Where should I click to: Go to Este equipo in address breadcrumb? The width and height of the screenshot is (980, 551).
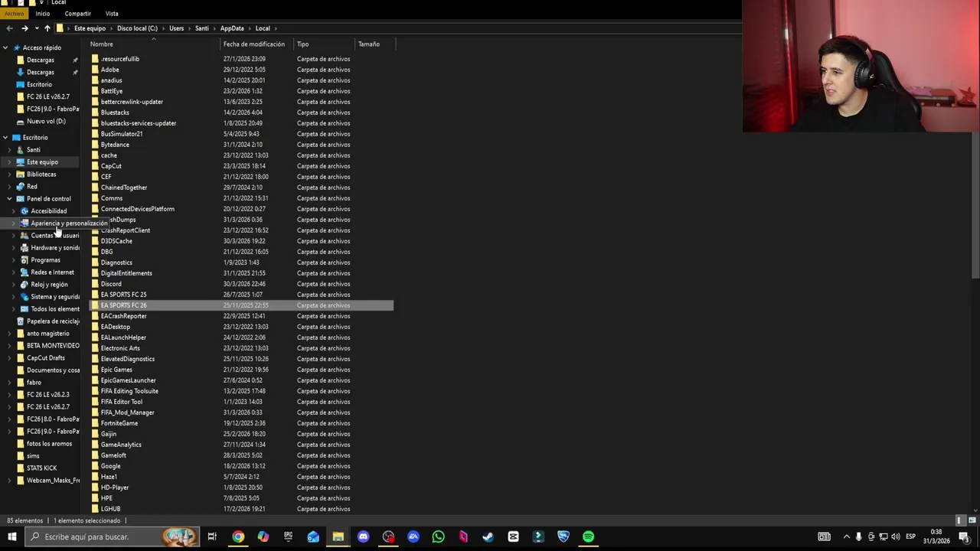pos(90,28)
